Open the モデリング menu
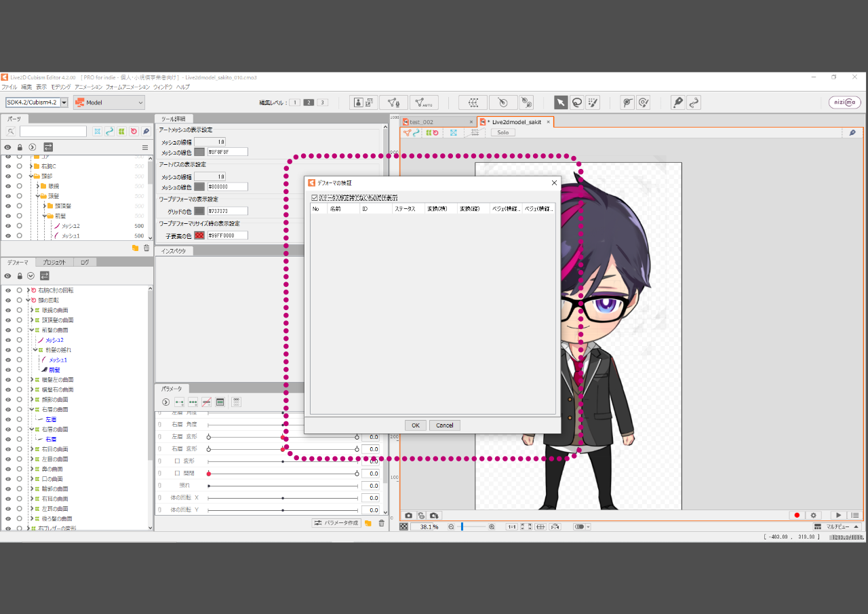 [x=61, y=87]
